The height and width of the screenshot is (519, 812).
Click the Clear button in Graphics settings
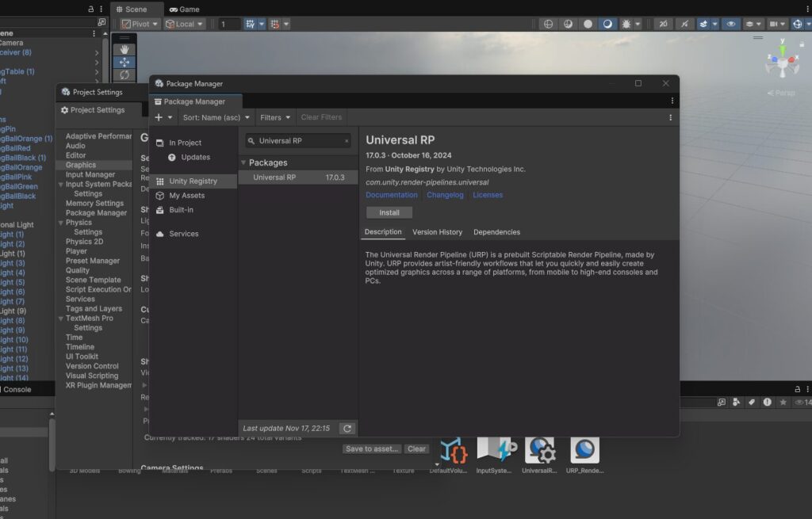click(x=416, y=449)
